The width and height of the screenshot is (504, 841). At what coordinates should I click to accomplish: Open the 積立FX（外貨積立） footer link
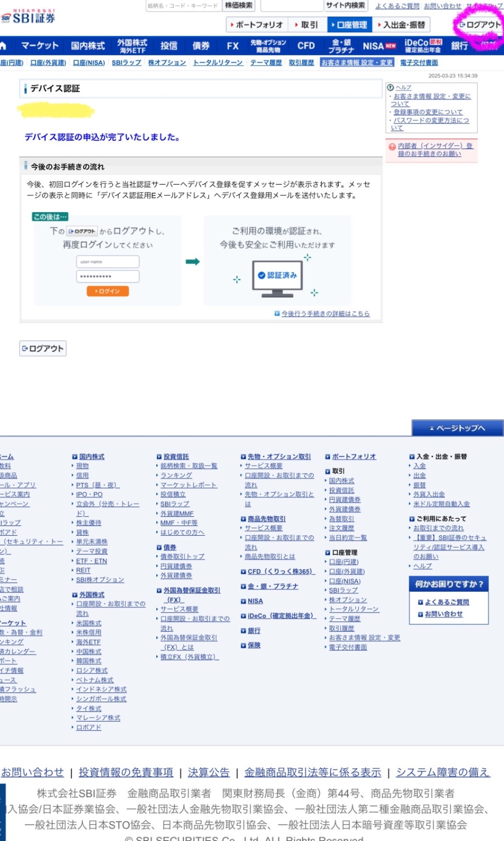[x=190, y=657]
